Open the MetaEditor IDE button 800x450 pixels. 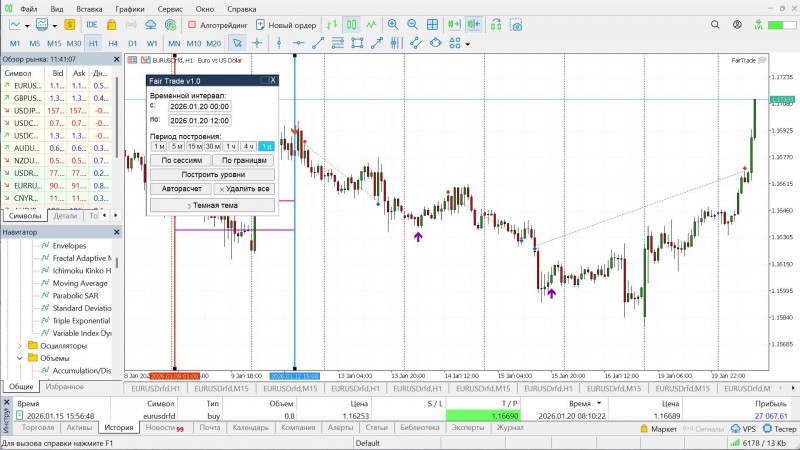[x=92, y=24]
